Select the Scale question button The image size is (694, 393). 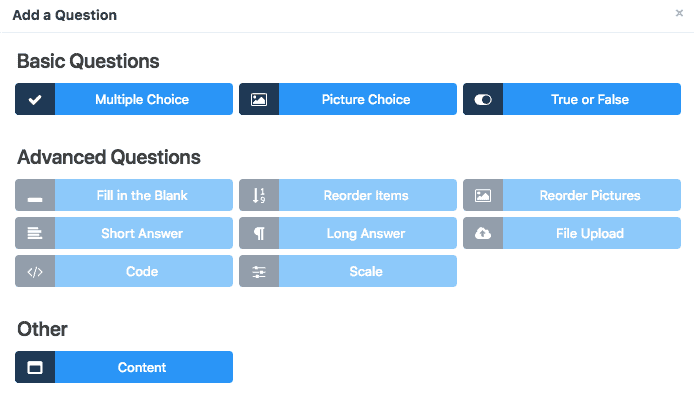point(348,271)
